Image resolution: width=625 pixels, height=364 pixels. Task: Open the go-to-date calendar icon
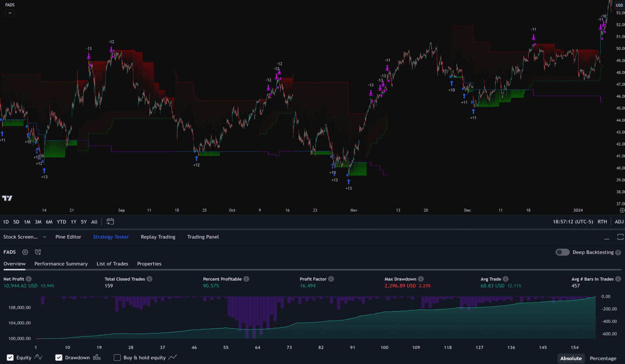pyautogui.click(x=110, y=222)
